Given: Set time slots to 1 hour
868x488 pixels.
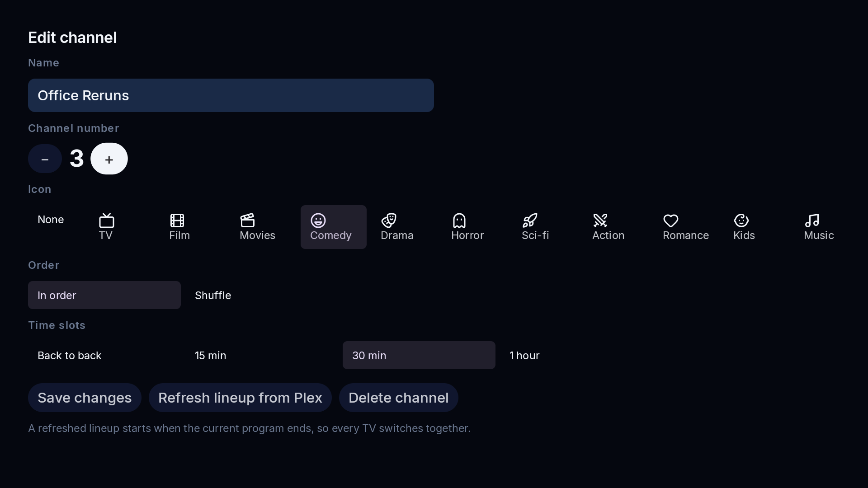Looking at the screenshot, I should [x=576, y=355].
